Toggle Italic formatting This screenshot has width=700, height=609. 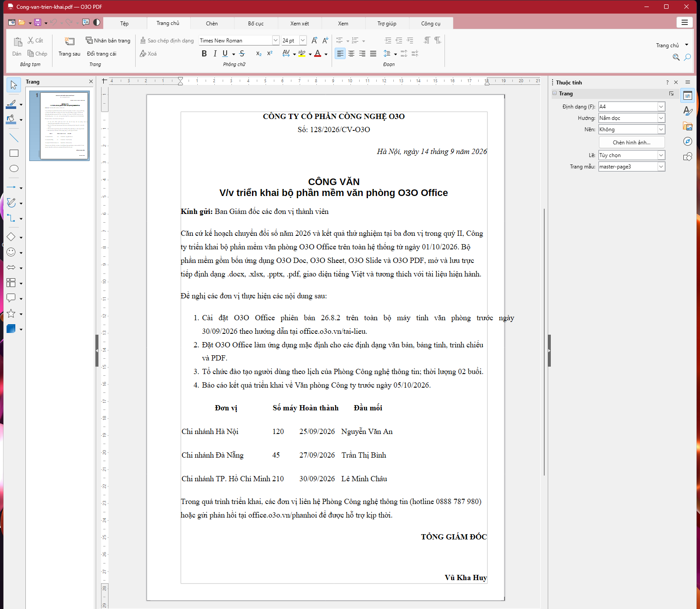[x=215, y=53]
